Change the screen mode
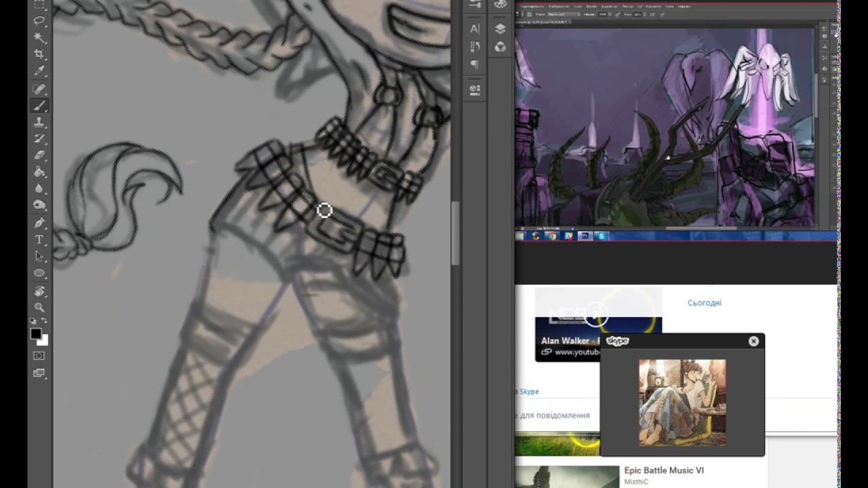This screenshot has height=488, width=868. tap(39, 373)
